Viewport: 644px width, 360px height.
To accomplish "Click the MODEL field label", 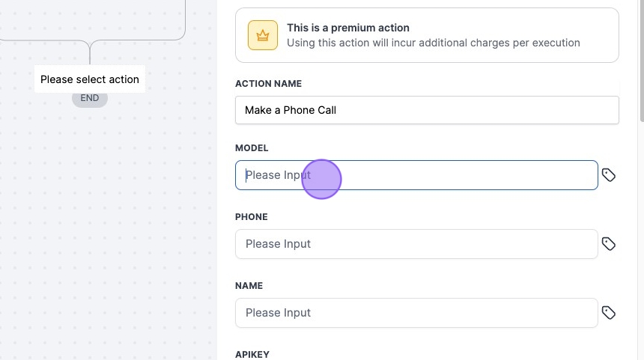I will (252, 148).
